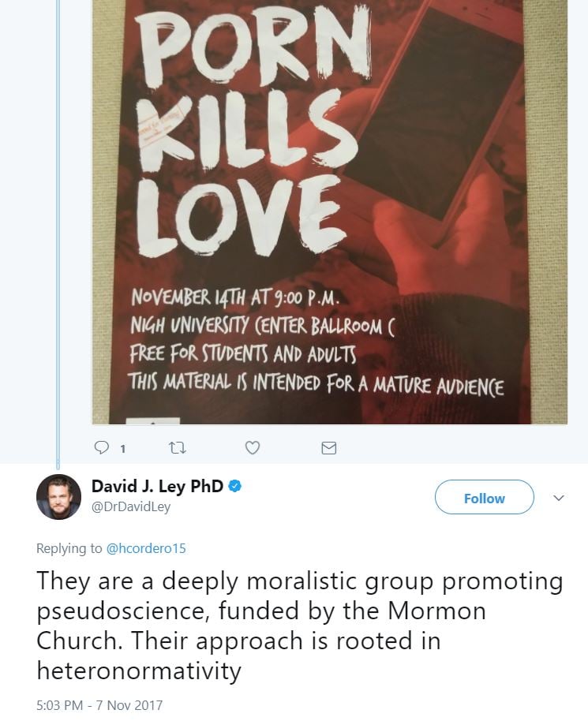
Task: Open the @DrDavidLey handle
Action: click(x=131, y=507)
